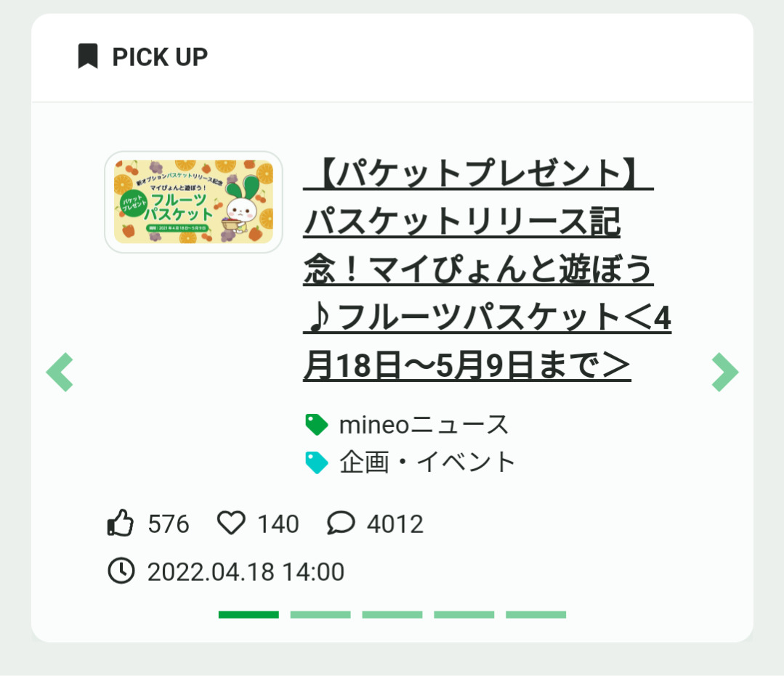This screenshot has height=676, width=784.
Task: Click the comment speech bubble icon
Action: pyautogui.click(x=341, y=524)
